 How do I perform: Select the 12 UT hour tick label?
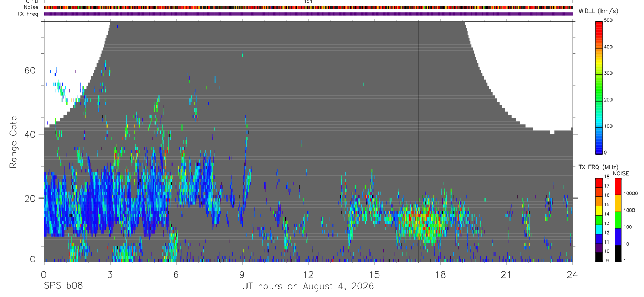(x=308, y=274)
